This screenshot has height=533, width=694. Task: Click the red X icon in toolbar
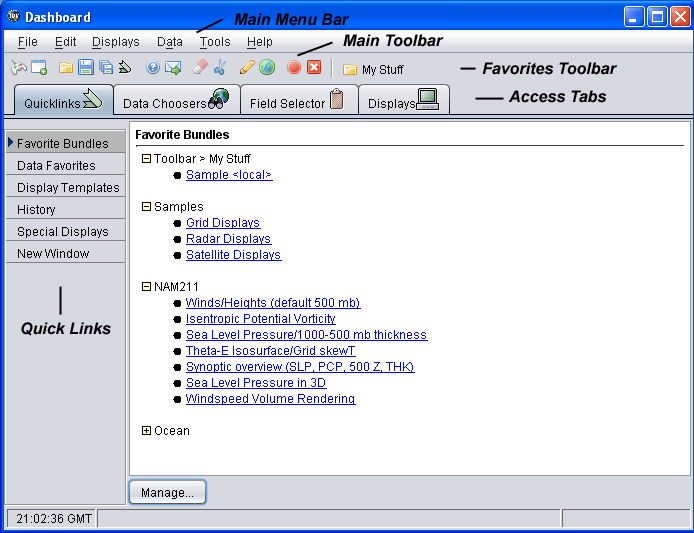coord(314,68)
